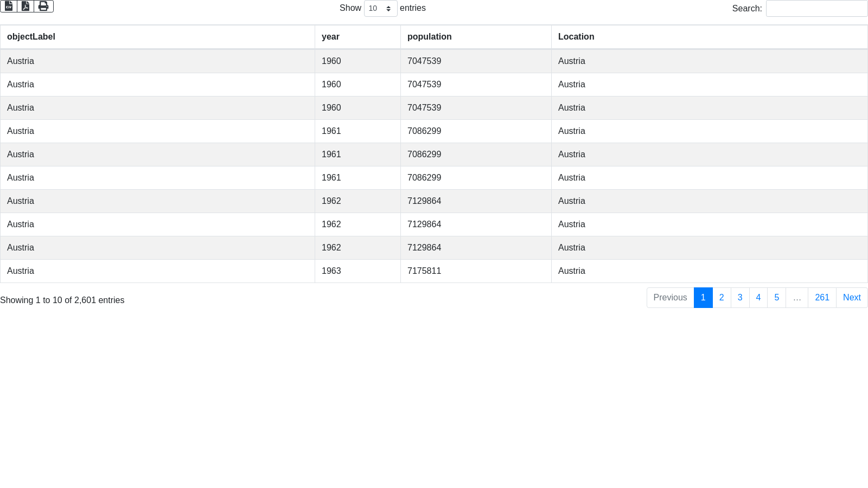Viewport: 868px width, 488px height.
Task: Click the Next page button
Action: (x=852, y=298)
